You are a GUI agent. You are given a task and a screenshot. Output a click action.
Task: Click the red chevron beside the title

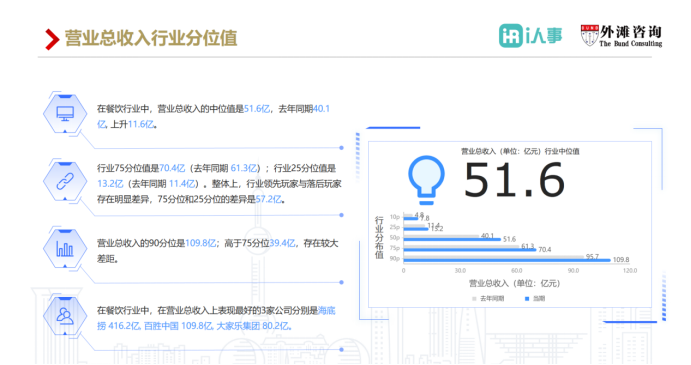52,39
